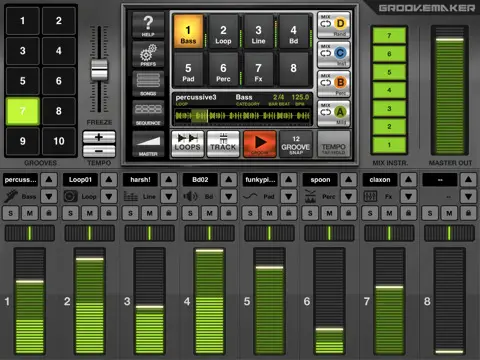Open the Help question mark icon
480x360 pixels.
(148, 26)
